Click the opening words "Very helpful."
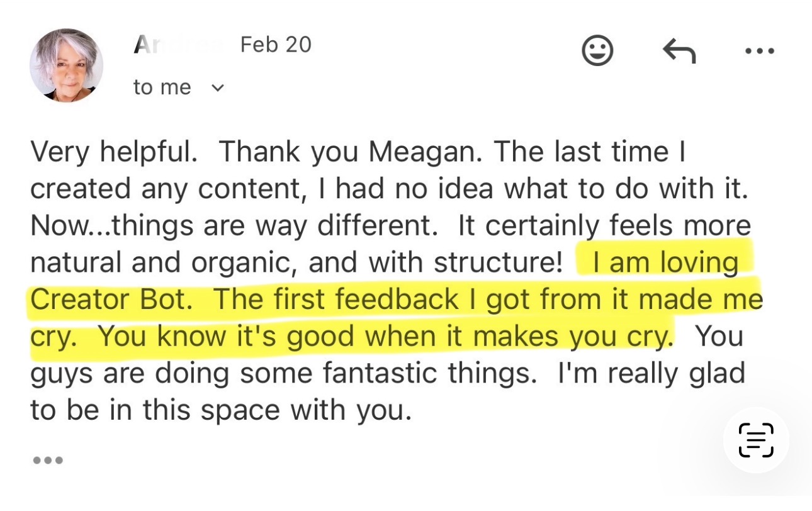The height and width of the screenshot is (511, 812). 113,152
